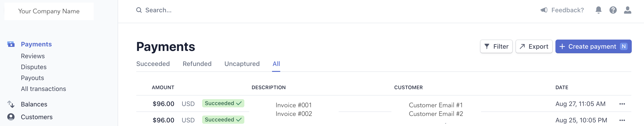Open the help question mark icon

point(613,10)
